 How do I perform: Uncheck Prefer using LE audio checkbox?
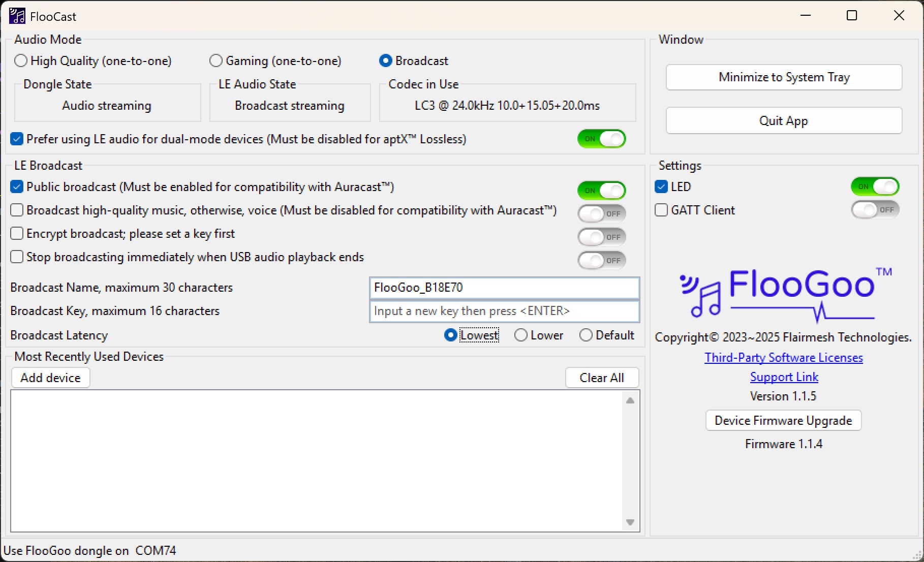(x=17, y=139)
